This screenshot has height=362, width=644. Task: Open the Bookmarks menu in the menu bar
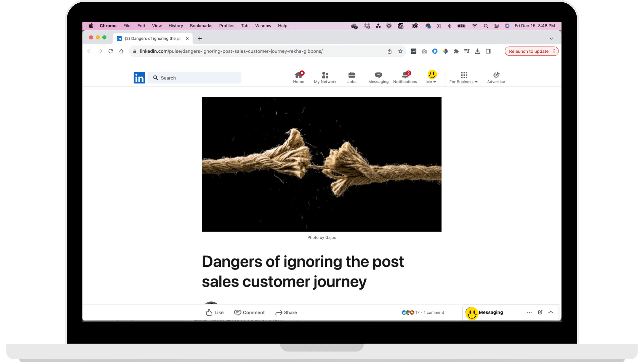[201, 26]
